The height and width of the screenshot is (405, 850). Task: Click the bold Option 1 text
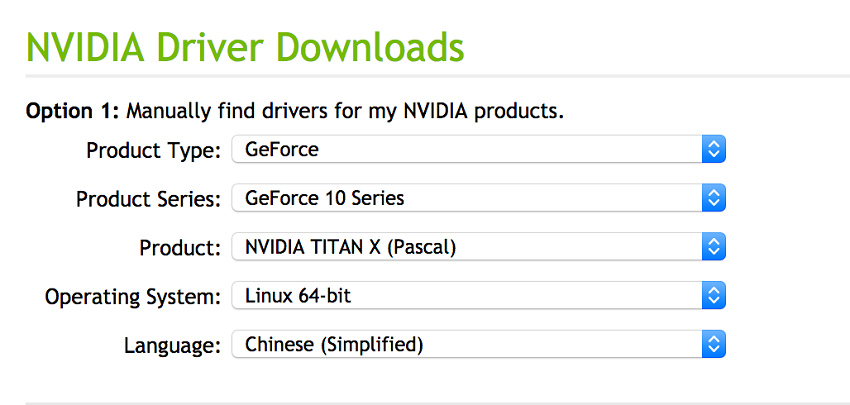(72, 112)
